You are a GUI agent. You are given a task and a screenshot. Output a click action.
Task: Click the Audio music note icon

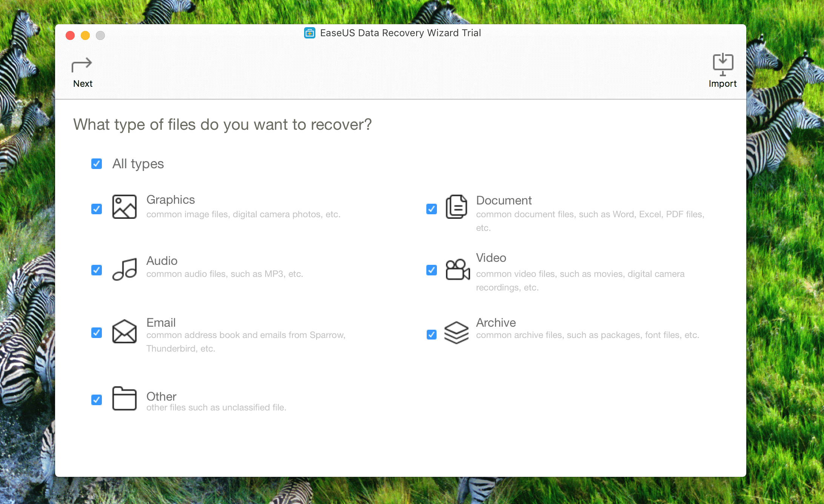[x=124, y=269]
